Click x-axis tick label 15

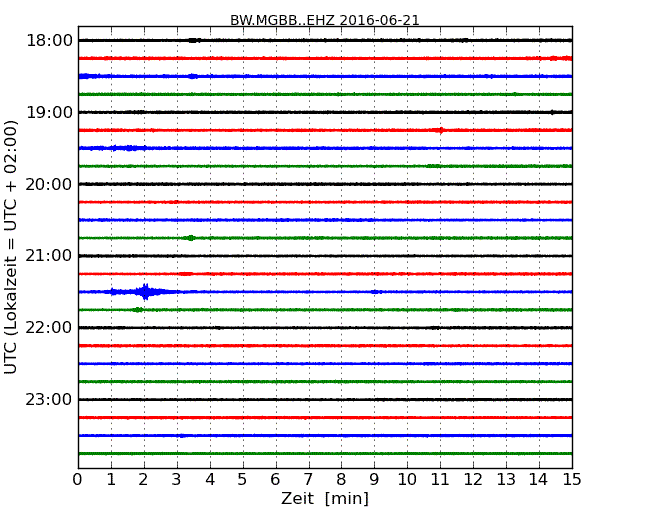(x=572, y=480)
